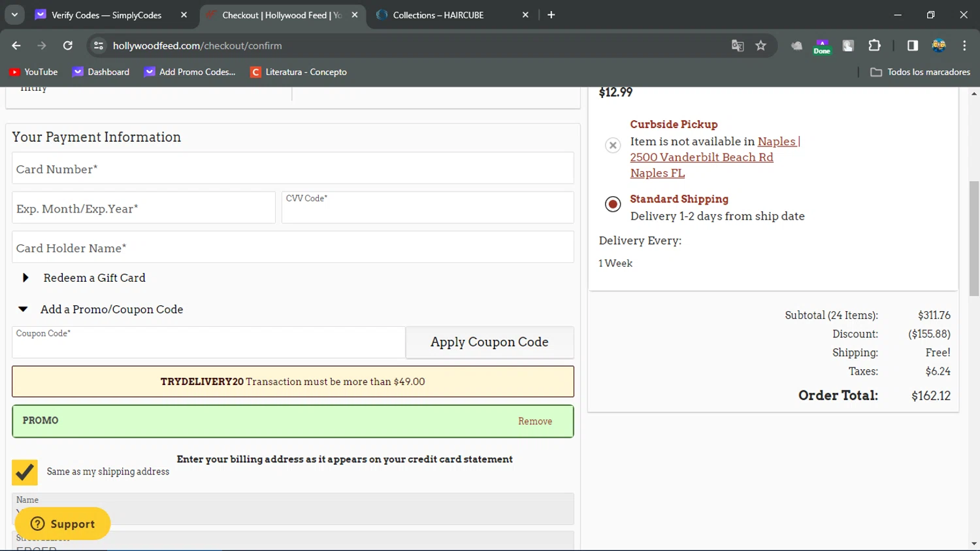Open the tab search dropdown arrow
980x551 pixels.
pyautogui.click(x=14, y=14)
